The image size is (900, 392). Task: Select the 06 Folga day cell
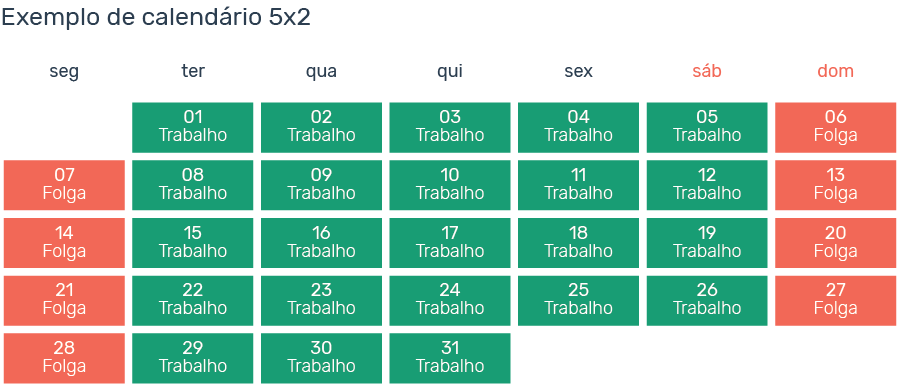[835, 127]
